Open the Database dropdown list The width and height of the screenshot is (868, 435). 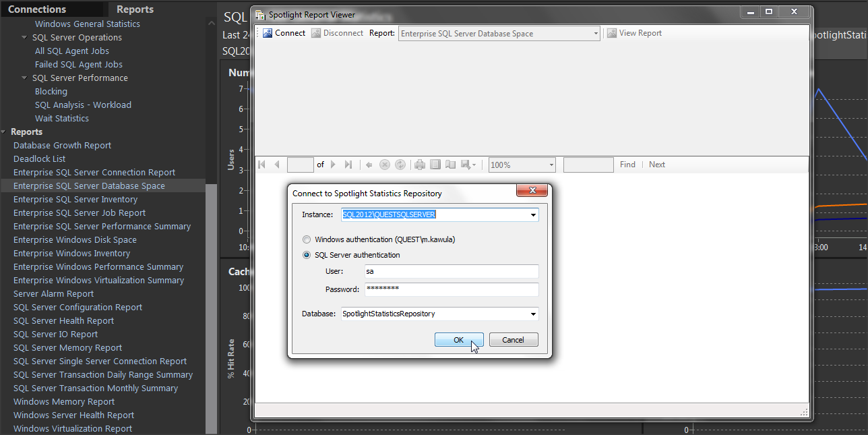tap(533, 314)
